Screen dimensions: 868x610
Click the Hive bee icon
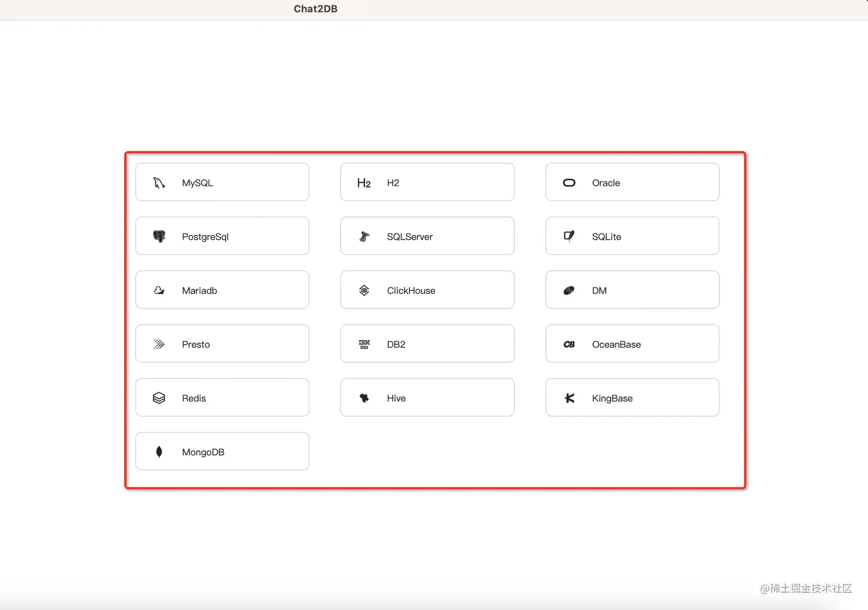364,397
